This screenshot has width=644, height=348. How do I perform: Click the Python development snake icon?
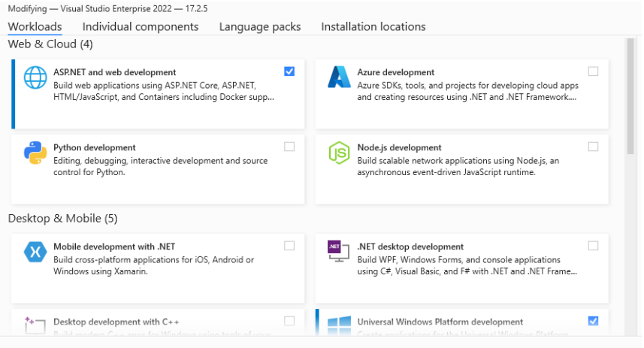pos(35,153)
